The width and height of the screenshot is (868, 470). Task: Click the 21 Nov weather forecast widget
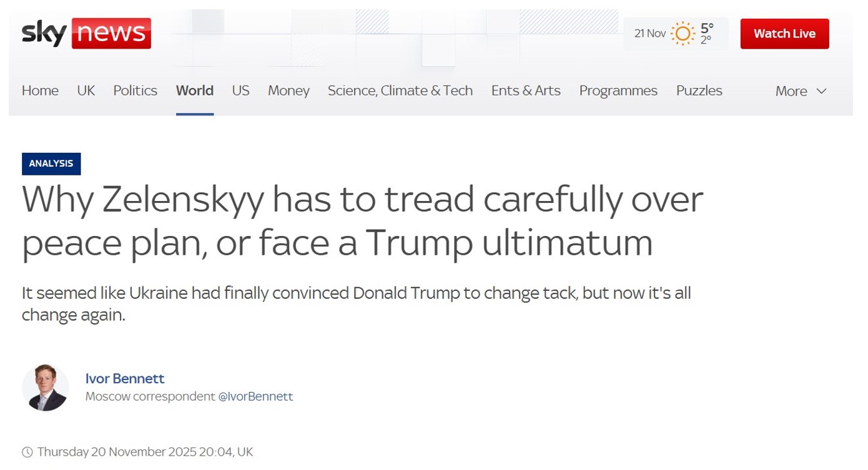(674, 33)
